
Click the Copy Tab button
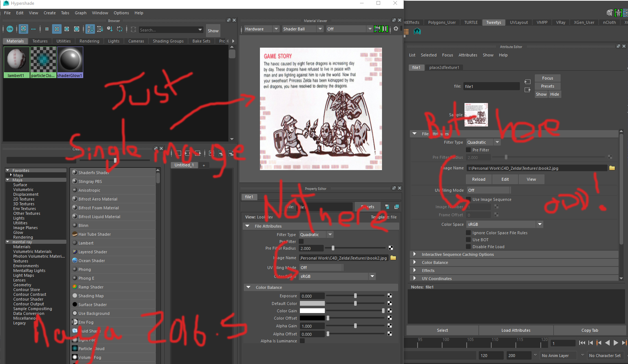pyautogui.click(x=590, y=330)
